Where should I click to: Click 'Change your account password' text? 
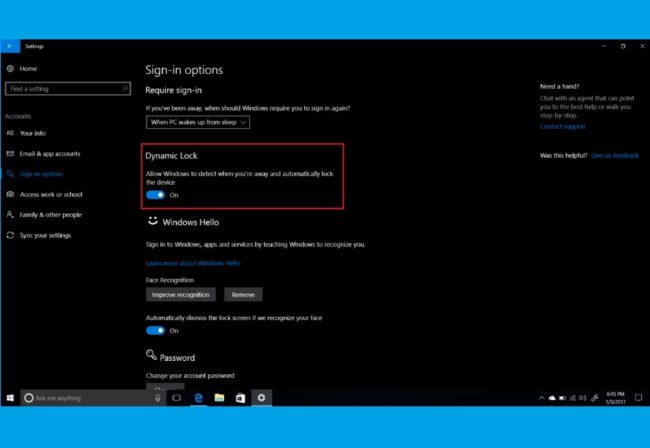(x=190, y=376)
